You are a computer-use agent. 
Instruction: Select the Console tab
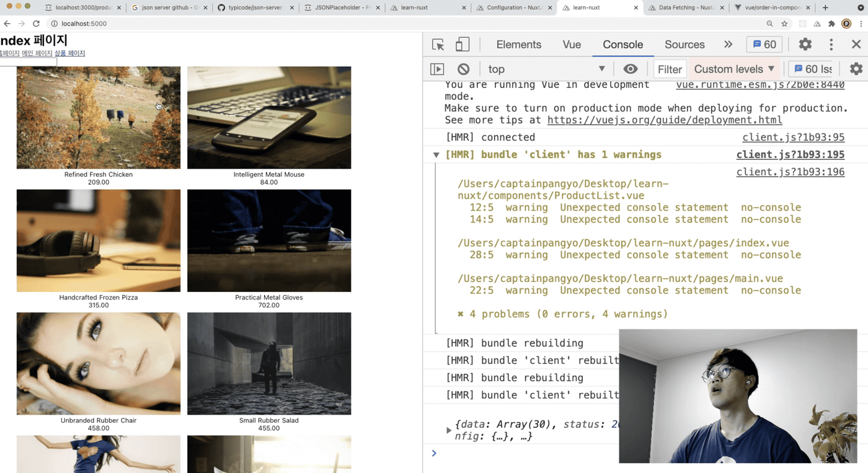(x=623, y=45)
